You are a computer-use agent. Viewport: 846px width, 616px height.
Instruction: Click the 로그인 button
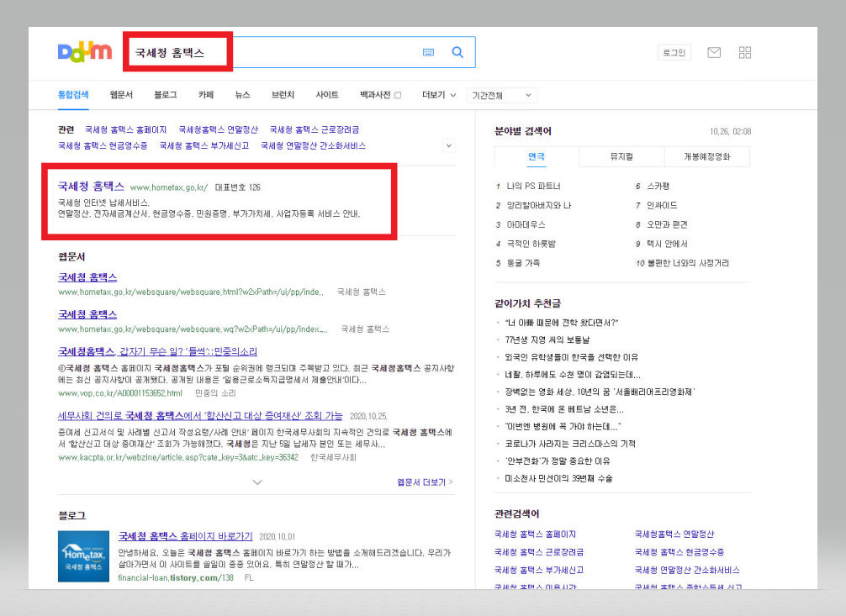click(x=674, y=52)
